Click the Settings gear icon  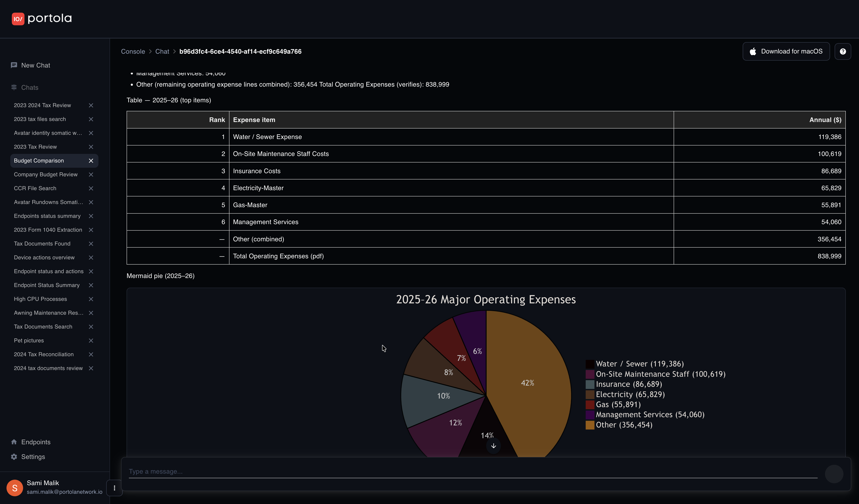tap(14, 457)
